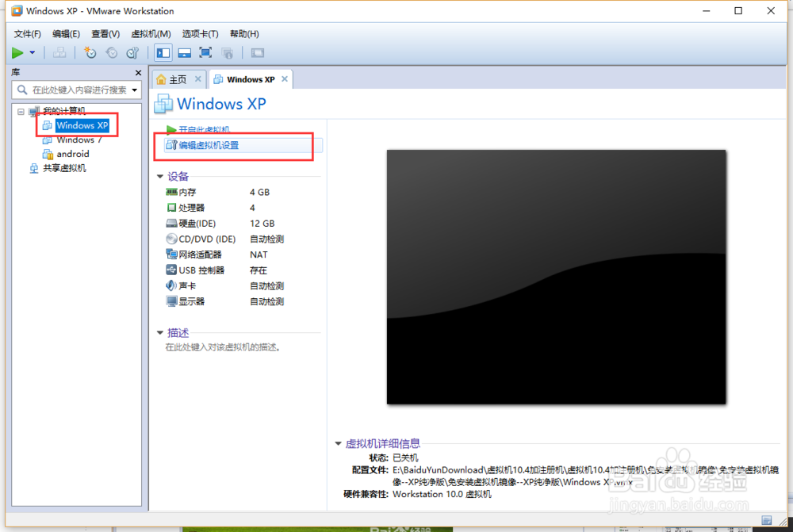Open the 编辑(E) menu
The image size is (793, 532).
point(67,34)
